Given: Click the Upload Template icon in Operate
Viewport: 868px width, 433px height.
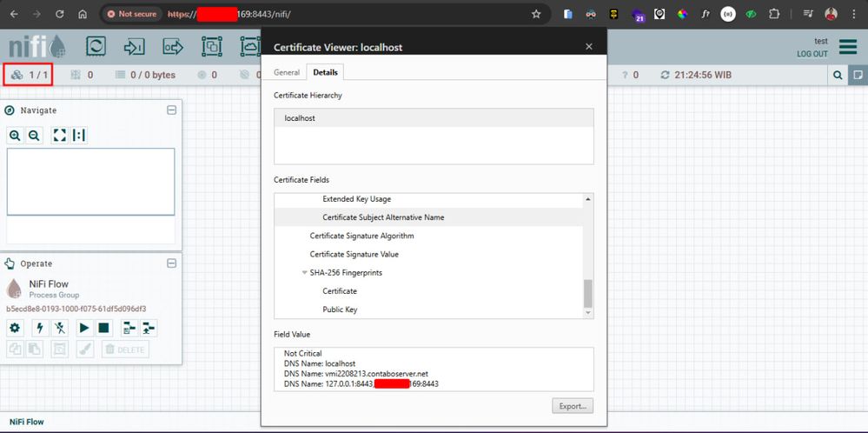Looking at the screenshot, I should tap(149, 328).
